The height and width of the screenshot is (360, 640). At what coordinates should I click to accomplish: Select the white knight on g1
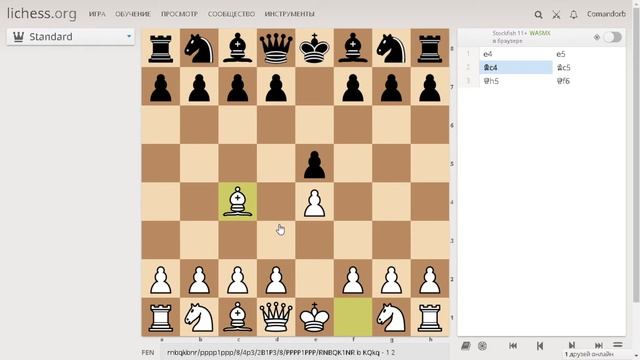point(391,317)
